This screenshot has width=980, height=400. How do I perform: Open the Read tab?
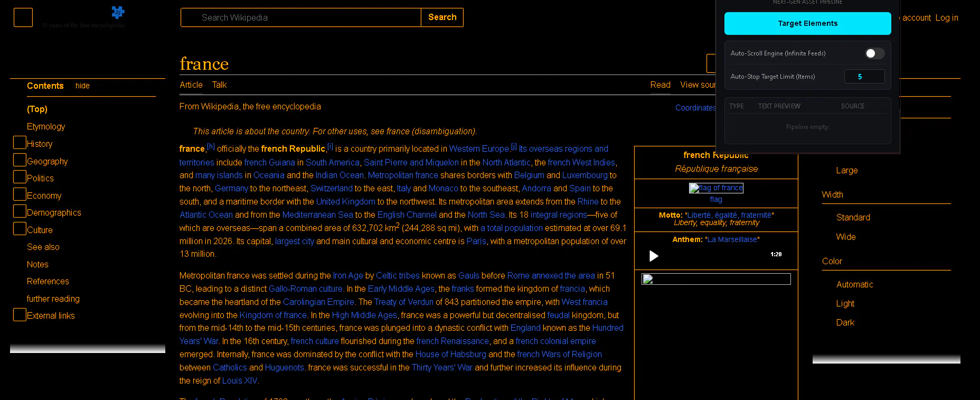661,85
